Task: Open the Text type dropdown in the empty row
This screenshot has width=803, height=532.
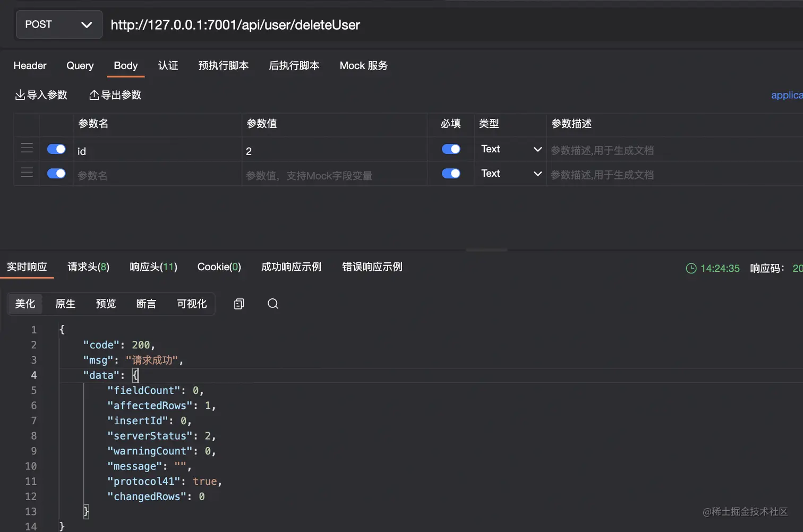Action: pyautogui.click(x=511, y=174)
